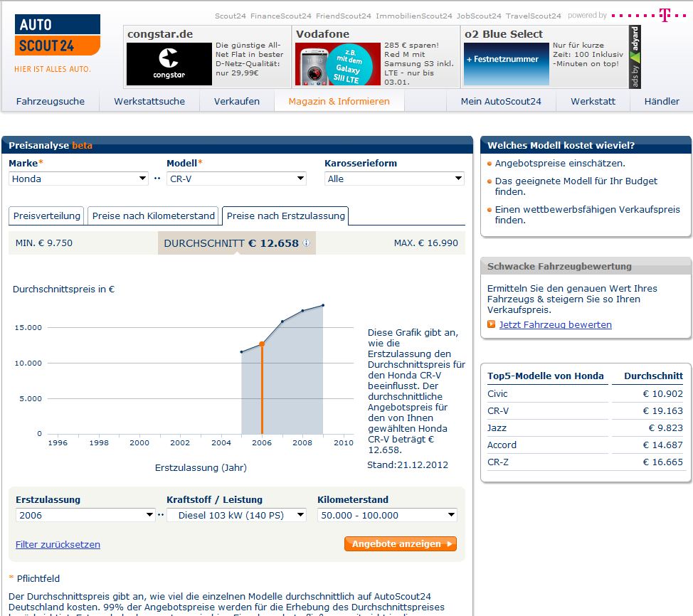693x616 pixels.
Task: Click Jazz in Top5 Honda models
Action: click(497, 428)
